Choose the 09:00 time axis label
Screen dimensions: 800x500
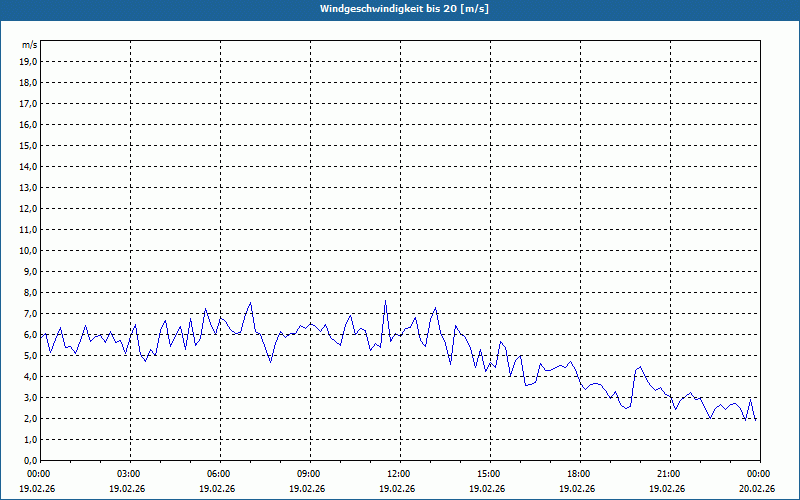pos(309,474)
